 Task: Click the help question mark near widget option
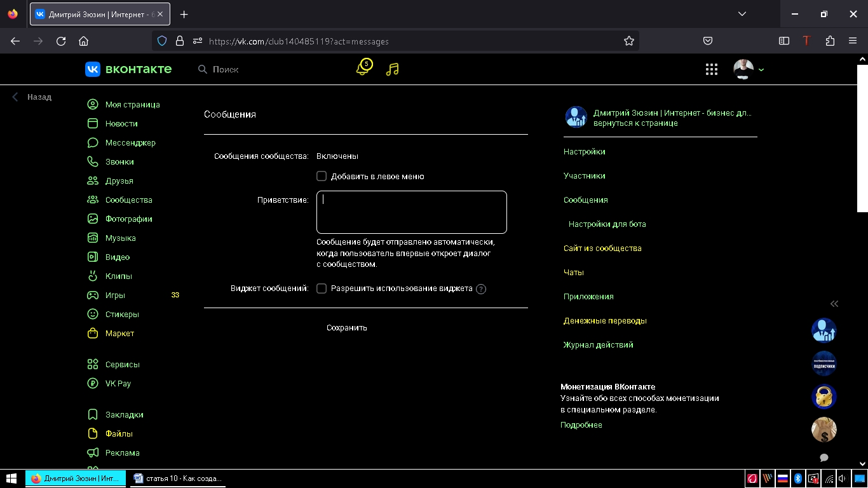click(x=481, y=289)
